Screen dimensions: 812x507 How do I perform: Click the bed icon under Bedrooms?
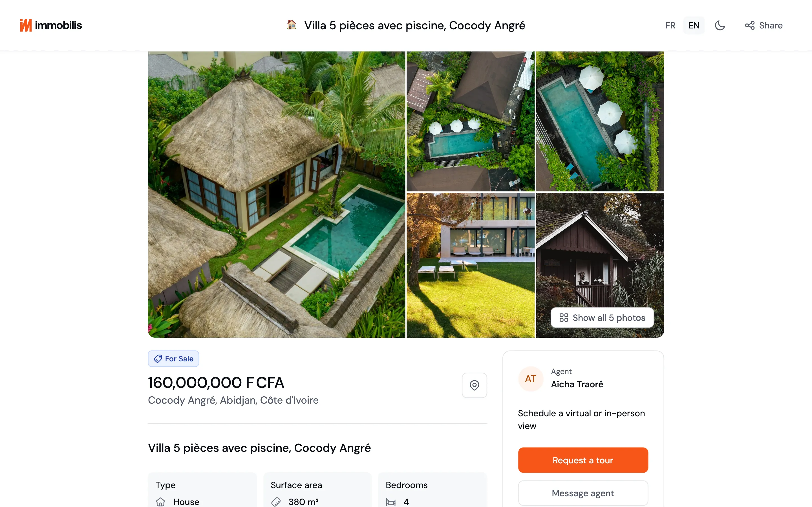click(390, 502)
